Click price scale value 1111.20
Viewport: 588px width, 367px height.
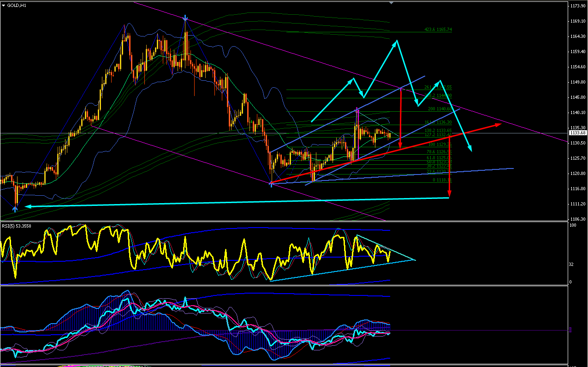pos(577,204)
